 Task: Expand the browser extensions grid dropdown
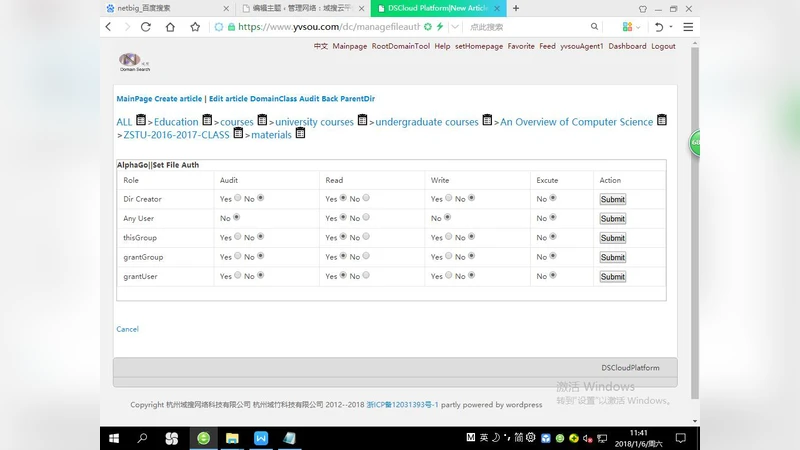tap(639, 27)
